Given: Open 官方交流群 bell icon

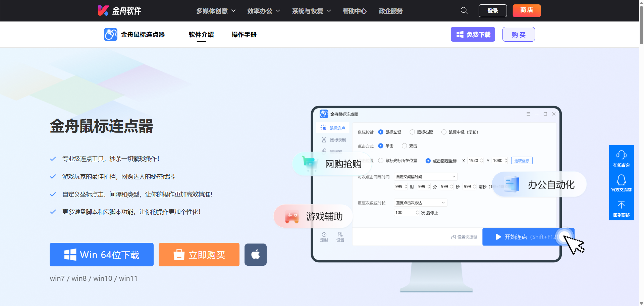Looking at the screenshot, I should tap(621, 180).
